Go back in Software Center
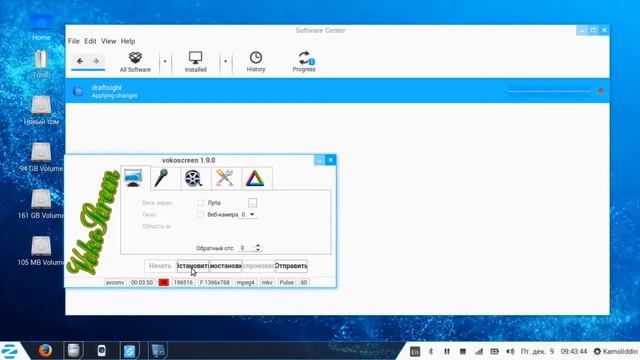 coord(80,61)
